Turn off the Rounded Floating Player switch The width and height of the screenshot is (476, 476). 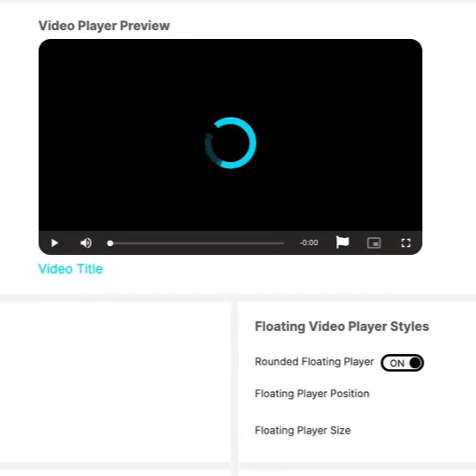(x=403, y=363)
